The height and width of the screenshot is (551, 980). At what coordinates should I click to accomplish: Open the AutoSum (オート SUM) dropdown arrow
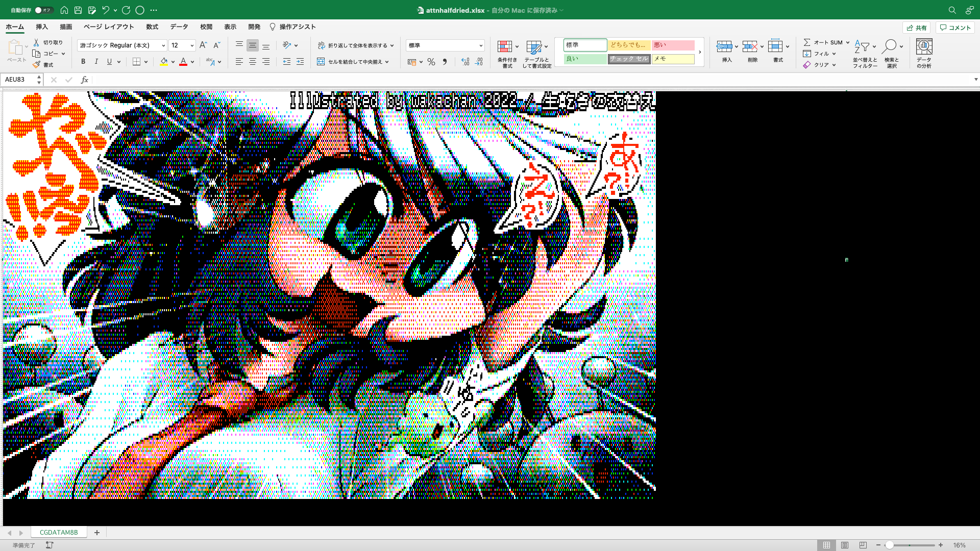pos(848,42)
